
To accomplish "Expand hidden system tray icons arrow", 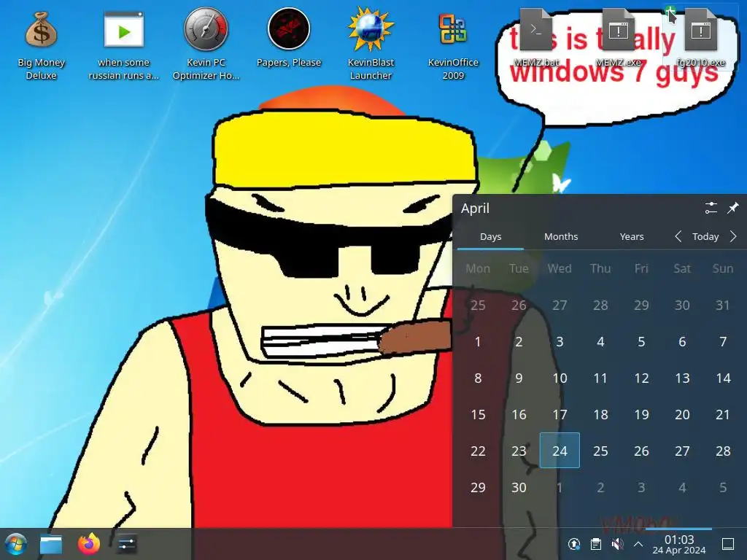I will (638, 544).
